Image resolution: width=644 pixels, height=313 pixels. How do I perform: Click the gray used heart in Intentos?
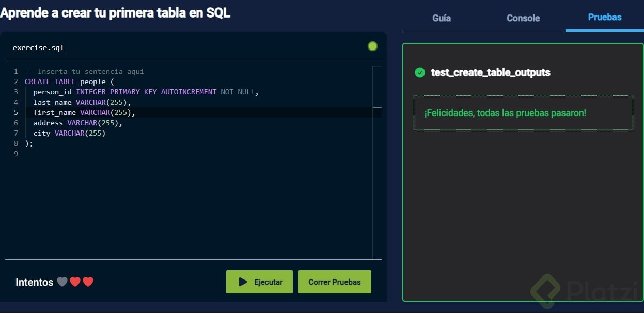[62, 282]
